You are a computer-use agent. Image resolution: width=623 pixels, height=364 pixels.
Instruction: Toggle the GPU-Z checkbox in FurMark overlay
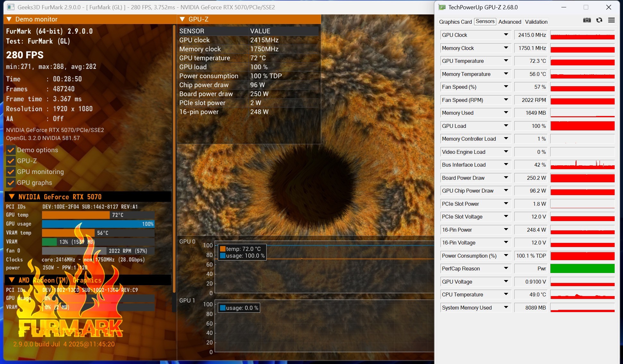pos(11,161)
